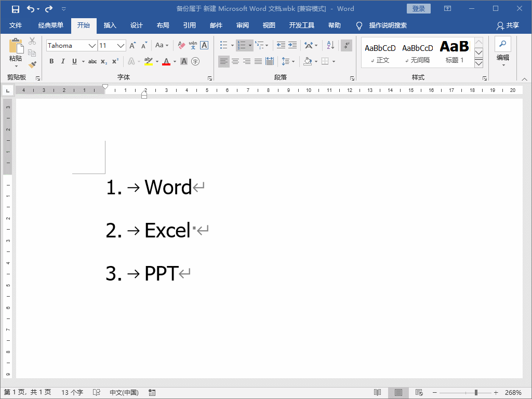Toggle superscript formatting
532x399 pixels.
(115, 61)
